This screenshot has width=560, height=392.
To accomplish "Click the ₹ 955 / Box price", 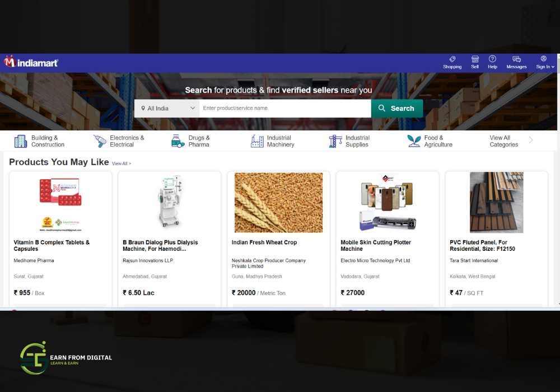I will pyautogui.click(x=29, y=293).
